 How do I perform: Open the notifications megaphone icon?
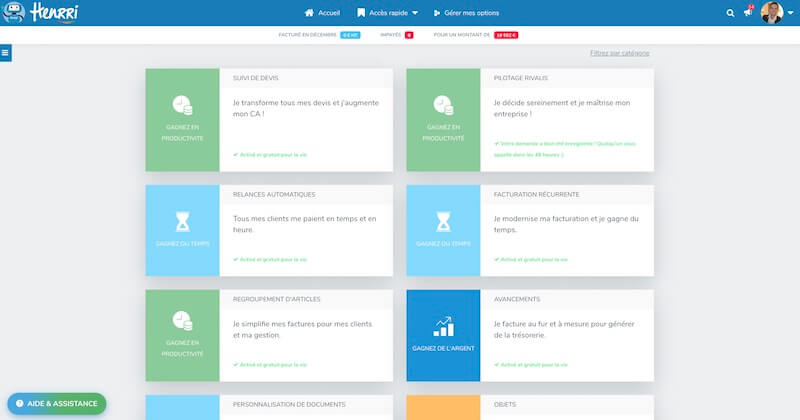(748, 13)
